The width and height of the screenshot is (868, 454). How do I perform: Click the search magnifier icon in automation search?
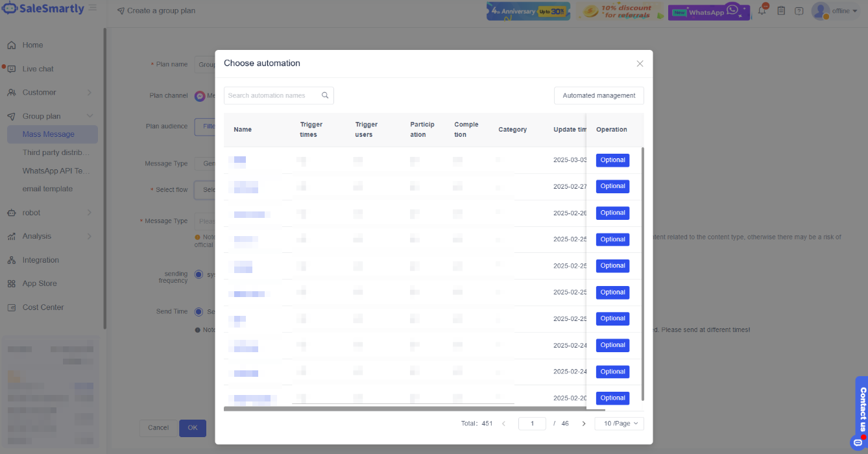325,95
